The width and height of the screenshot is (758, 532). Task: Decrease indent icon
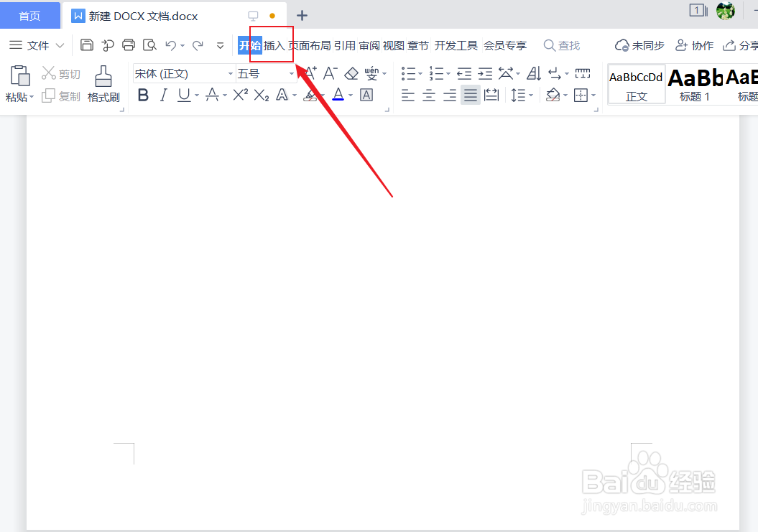tap(464, 74)
